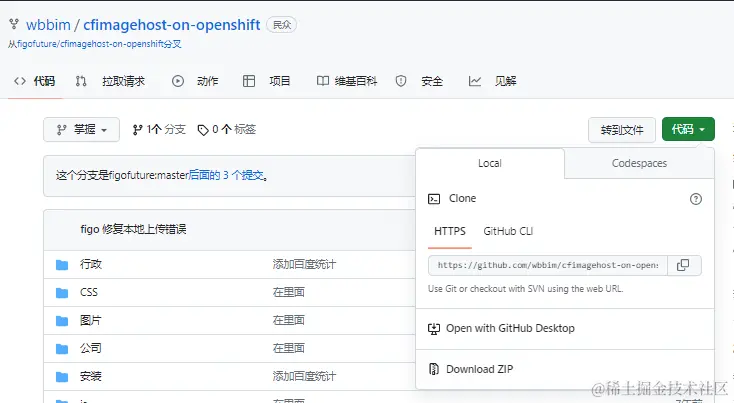Click the branch icon beside 1个分支

tap(137, 130)
